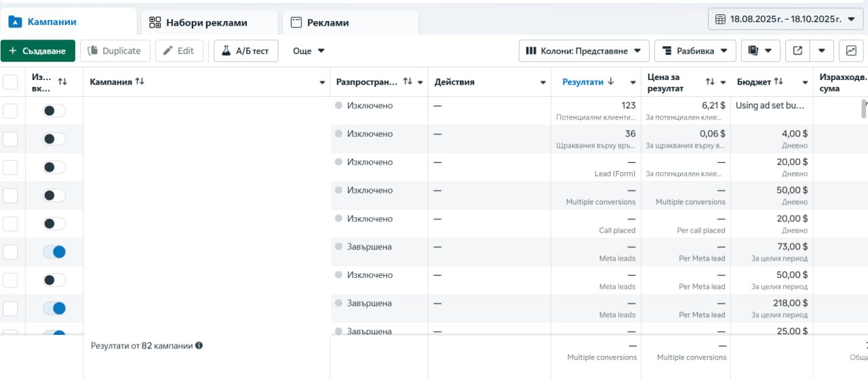
Task: Open the Действия column dropdown arrow
Action: [x=543, y=83]
